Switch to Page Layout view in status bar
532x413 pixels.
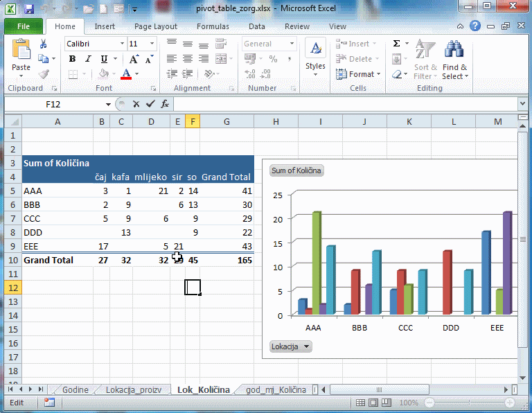point(374,403)
